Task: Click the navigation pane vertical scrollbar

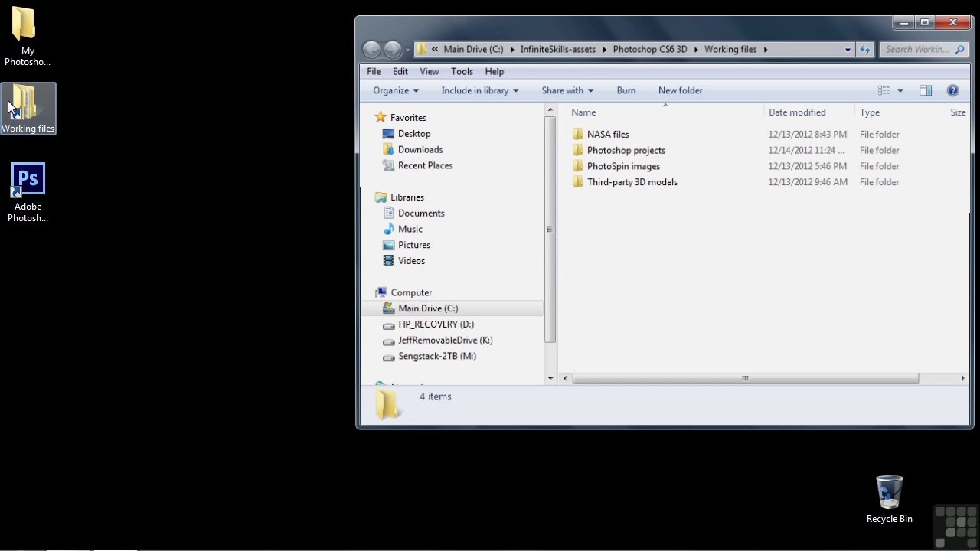Action: (x=550, y=230)
